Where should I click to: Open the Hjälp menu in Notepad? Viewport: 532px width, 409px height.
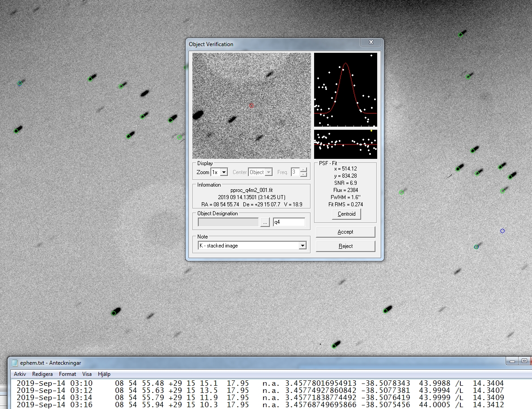pos(104,374)
